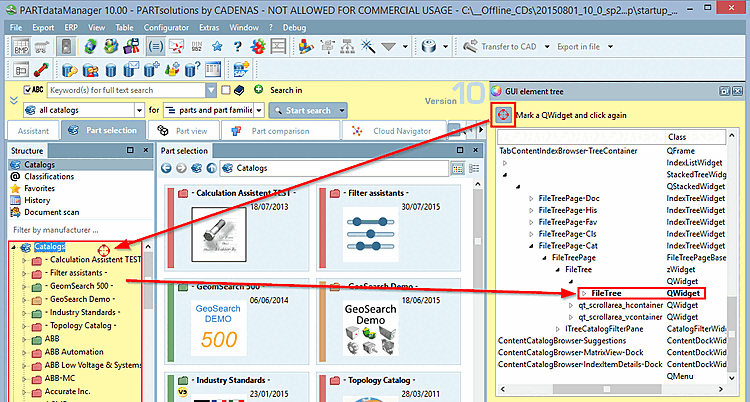Switch to the Cloud Navigator tab

(x=394, y=131)
